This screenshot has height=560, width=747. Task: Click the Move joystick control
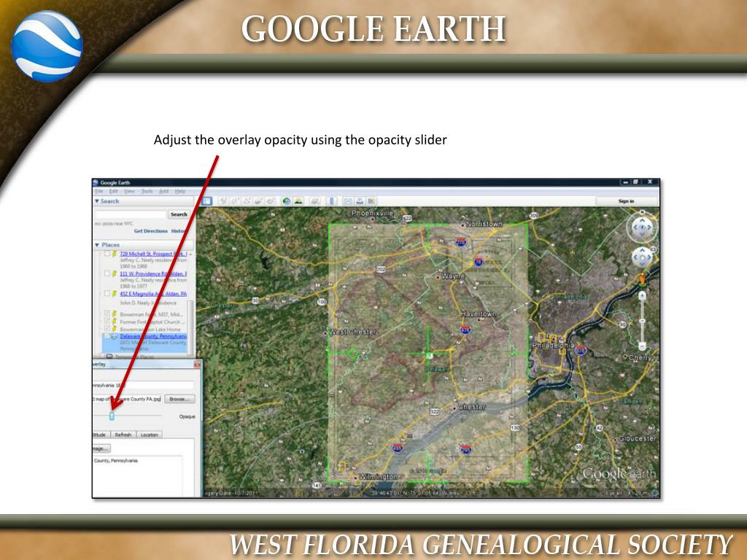click(642, 257)
